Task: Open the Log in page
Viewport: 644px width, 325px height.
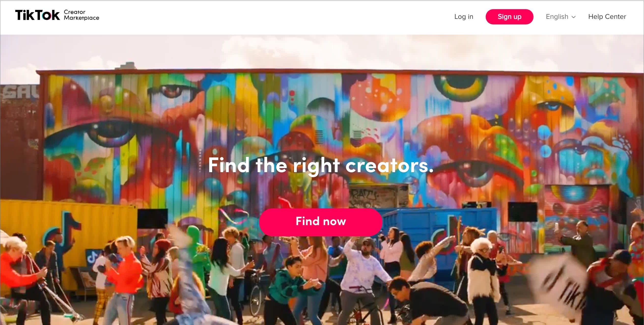Action: click(464, 17)
